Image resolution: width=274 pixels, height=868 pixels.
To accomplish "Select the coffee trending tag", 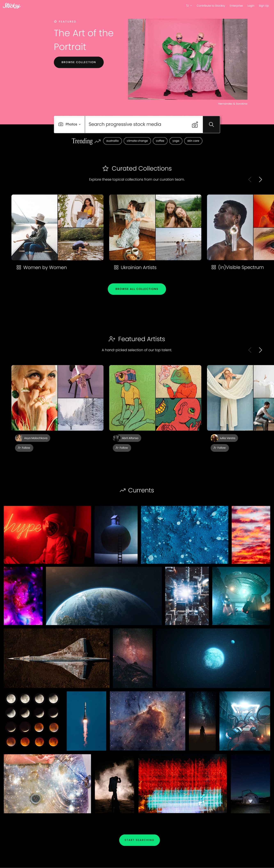I will [x=160, y=141].
